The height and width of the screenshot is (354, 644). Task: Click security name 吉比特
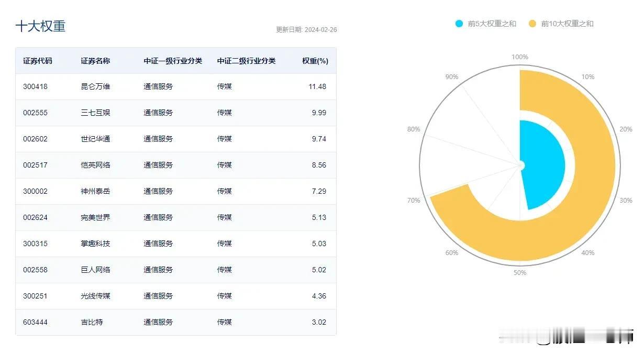pyautogui.click(x=92, y=322)
